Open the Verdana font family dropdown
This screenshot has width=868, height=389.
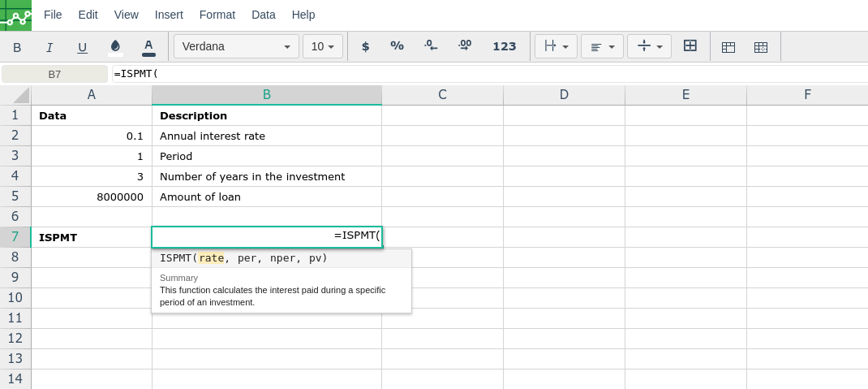point(236,46)
